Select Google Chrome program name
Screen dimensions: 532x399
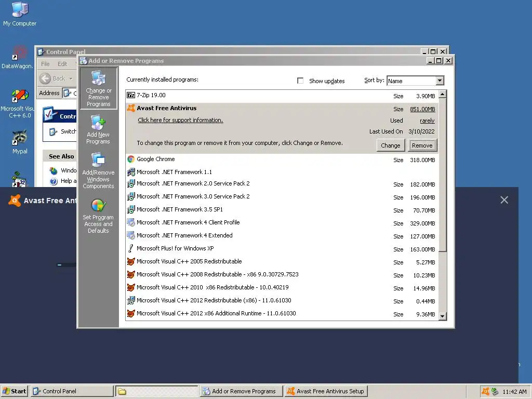(156, 159)
